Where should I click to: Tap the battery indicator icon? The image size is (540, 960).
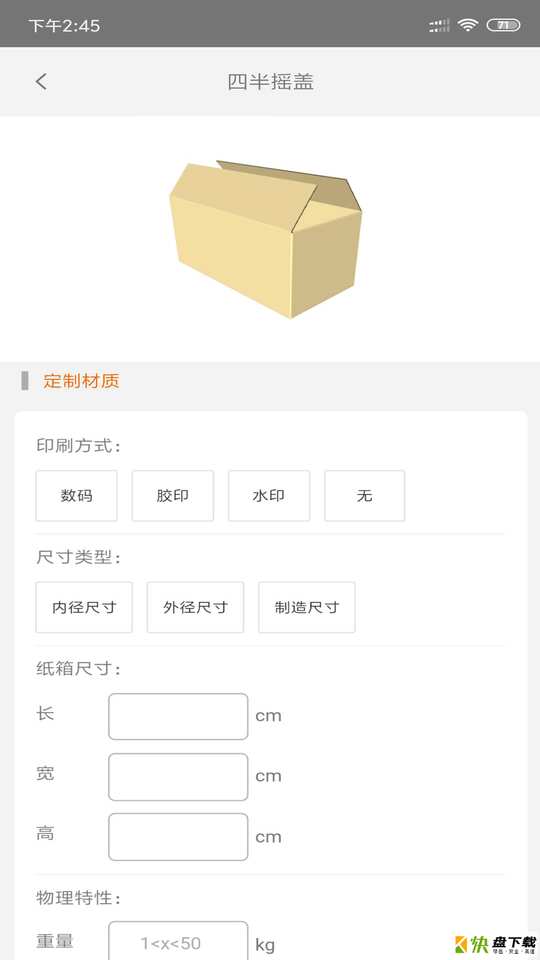(x=503, y=25)
